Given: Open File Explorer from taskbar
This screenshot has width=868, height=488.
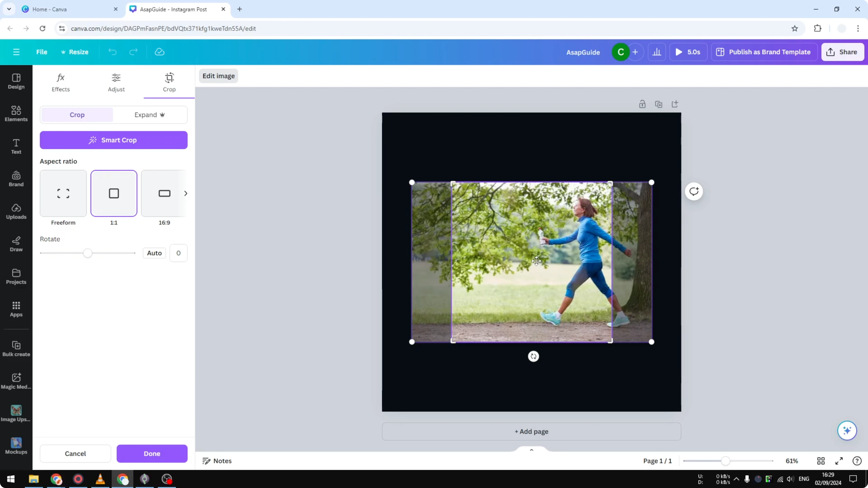Looking at the screenshot, I should [34, 479].
